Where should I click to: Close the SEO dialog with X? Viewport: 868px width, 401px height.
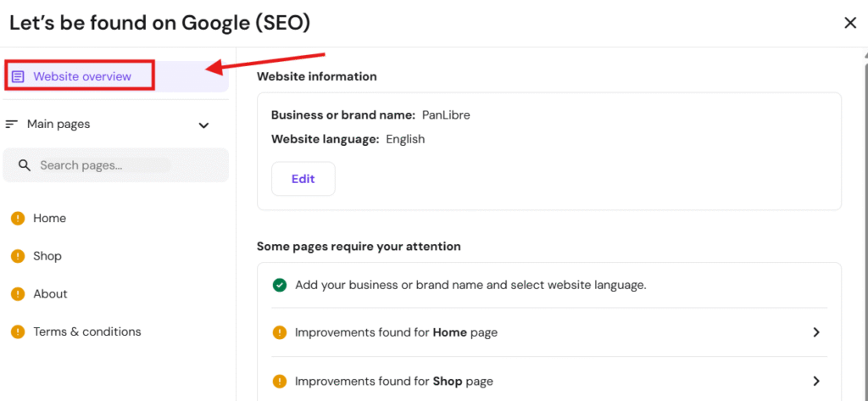849,23
